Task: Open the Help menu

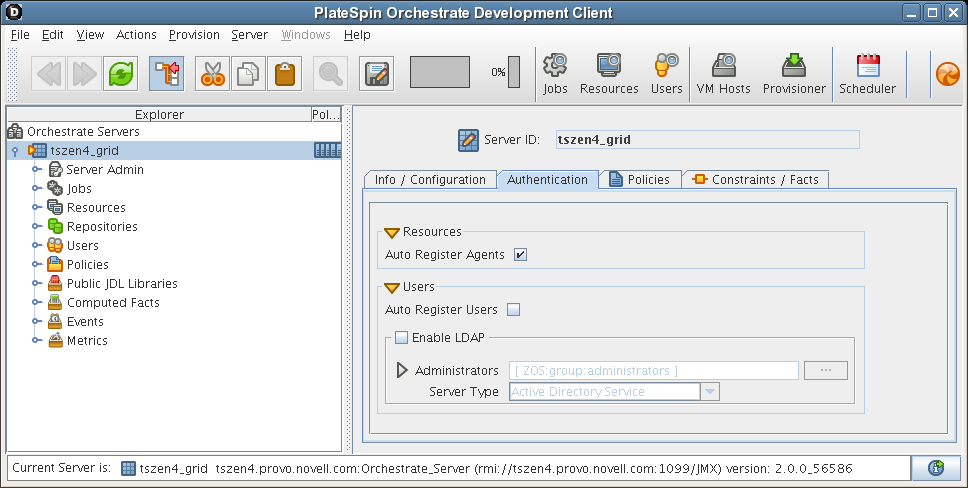Action: [x=357, y=35]
